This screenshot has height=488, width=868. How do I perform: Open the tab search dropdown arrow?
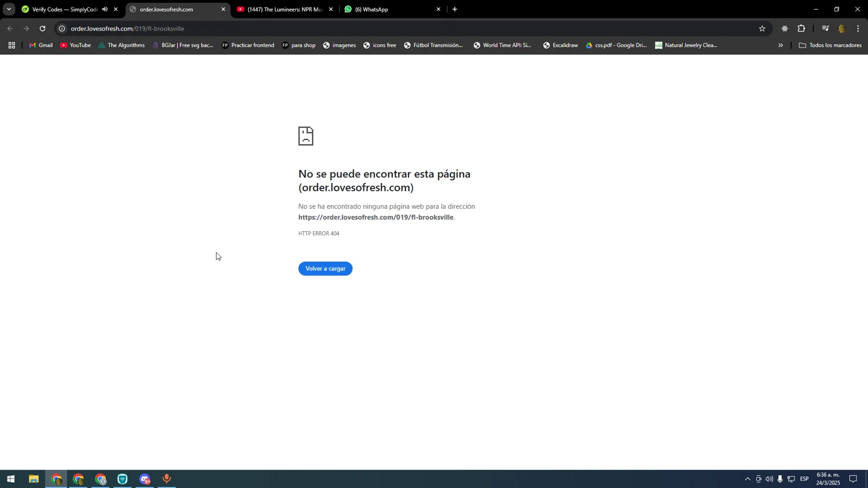(9, 9)
